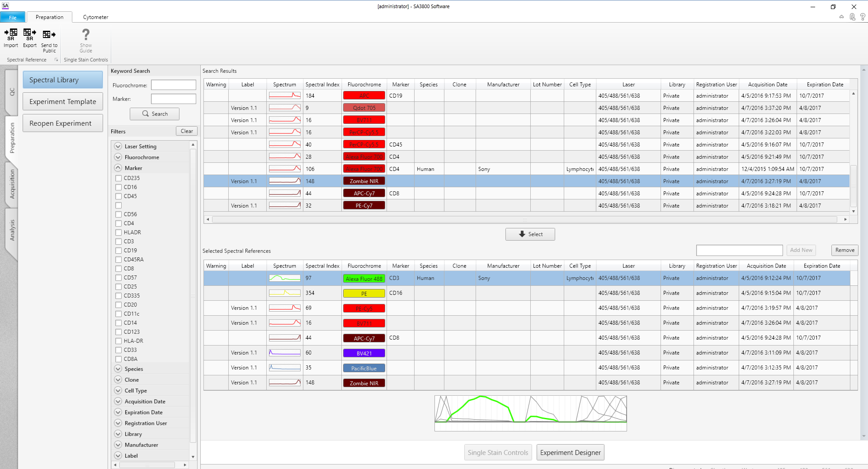
Task: Click the combined spectra overlay chart
Action: (531, 413)
